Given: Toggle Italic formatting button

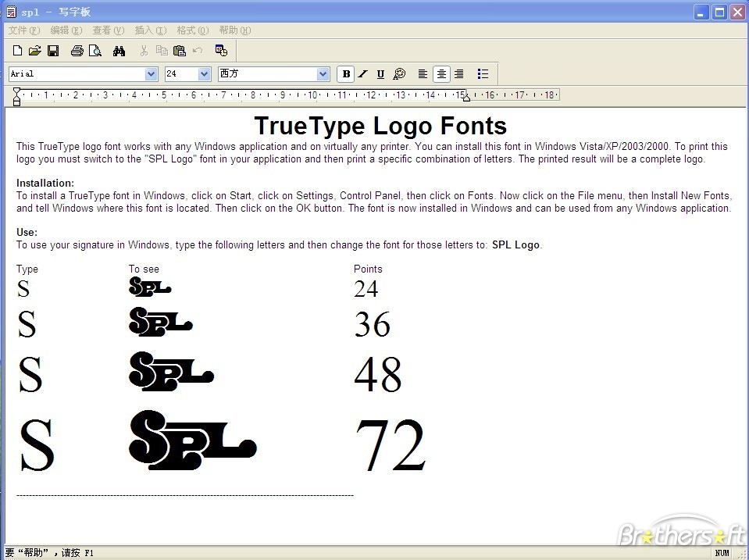Looking at the screenshot, I should coord(363,74).
